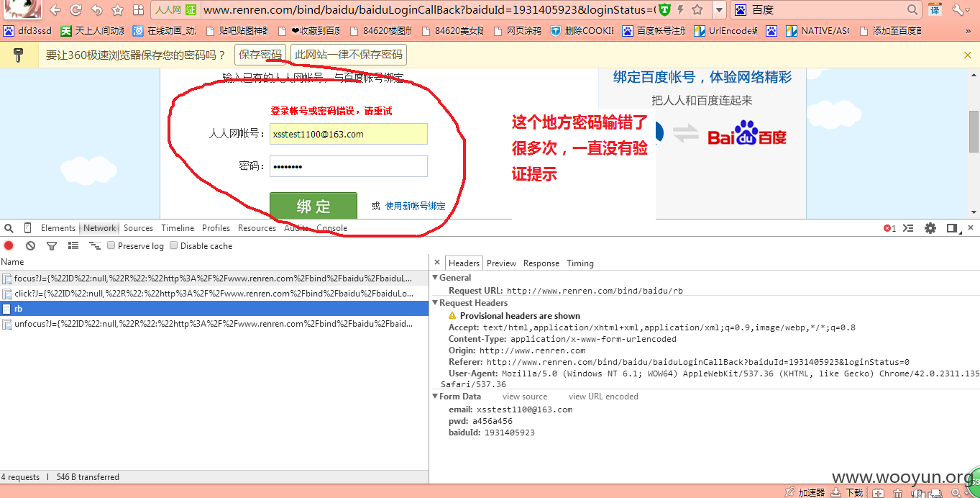
Task: Click the star icon inside address bar
Action: (x=697, y=10)
